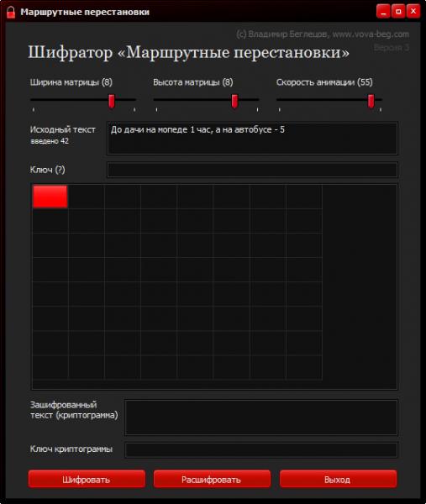Click the Шифровать button
Image resolution: width=426 pixels, height=504 pixels.
(87, 480)
